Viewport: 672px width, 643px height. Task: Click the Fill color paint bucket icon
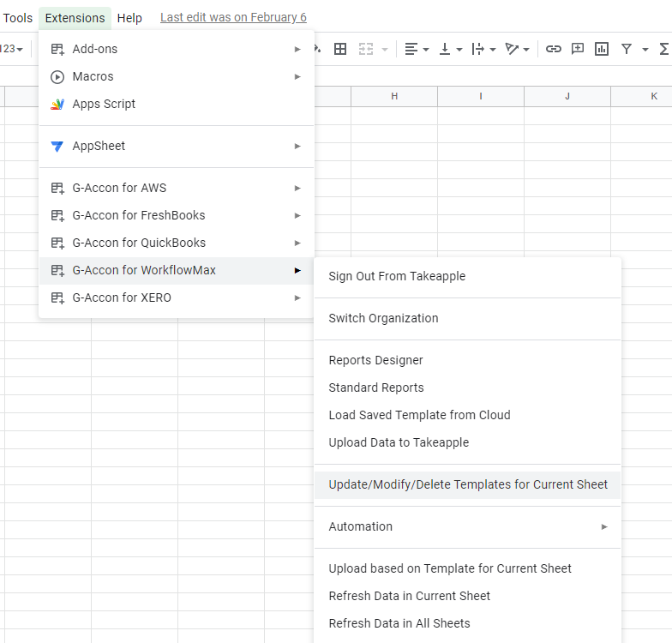click(x=317, y=49)
